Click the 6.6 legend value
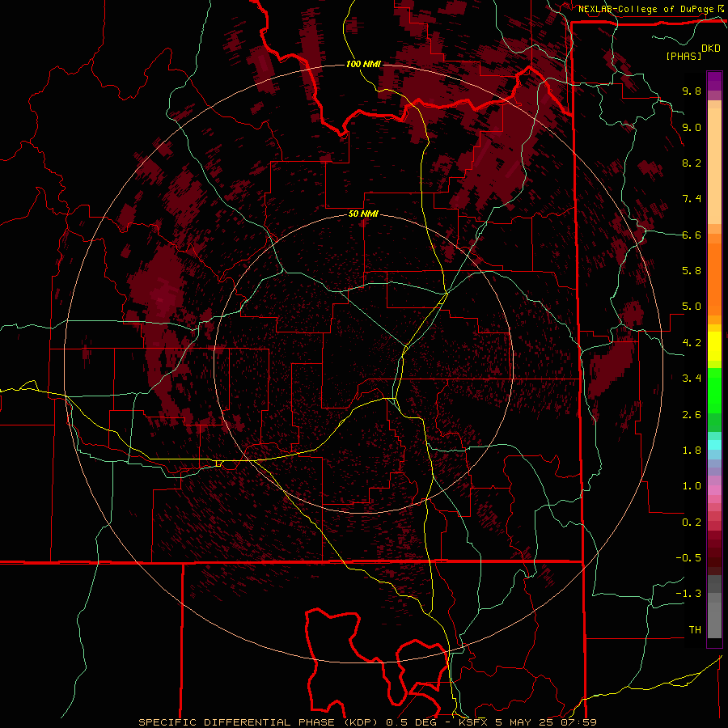The height and width of the screenshot is (728, 728). (692, 235)
